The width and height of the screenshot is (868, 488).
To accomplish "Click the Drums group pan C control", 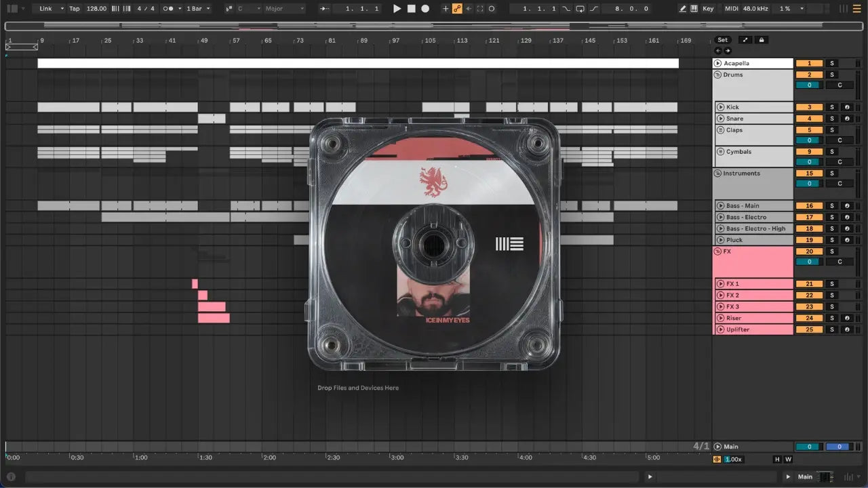I will [840, 85].
